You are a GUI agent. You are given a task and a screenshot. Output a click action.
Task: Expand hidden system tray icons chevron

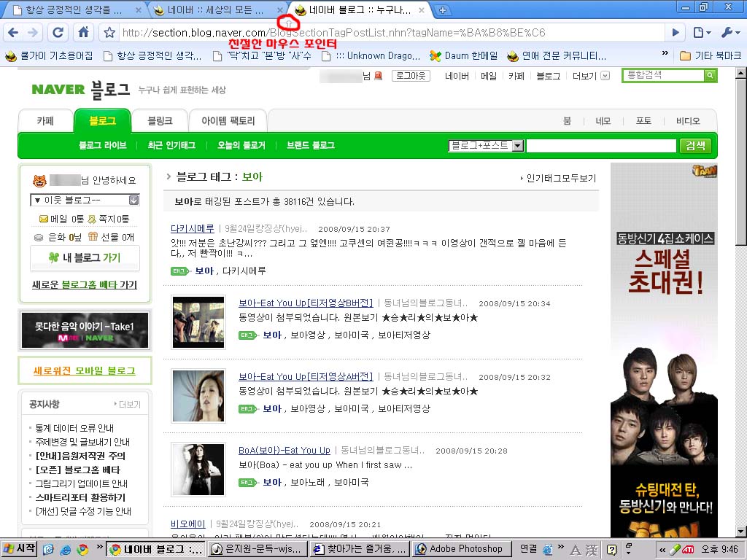pyautogui.click(x=662, y=550)
